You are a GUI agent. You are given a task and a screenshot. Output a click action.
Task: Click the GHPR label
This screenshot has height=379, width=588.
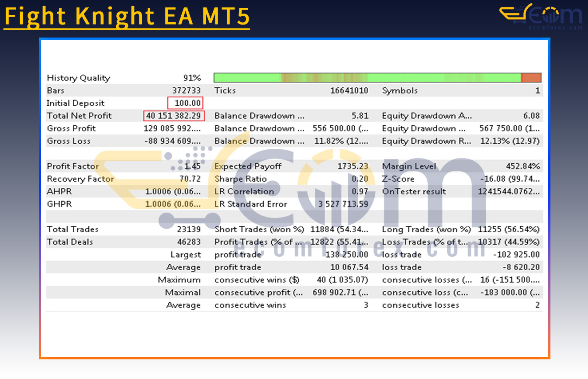coord(59,205)
